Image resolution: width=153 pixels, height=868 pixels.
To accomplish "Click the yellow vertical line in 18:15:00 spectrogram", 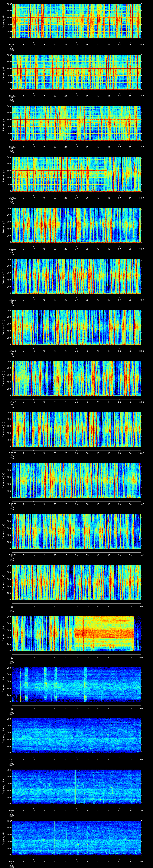I will (x=110, y=736).
